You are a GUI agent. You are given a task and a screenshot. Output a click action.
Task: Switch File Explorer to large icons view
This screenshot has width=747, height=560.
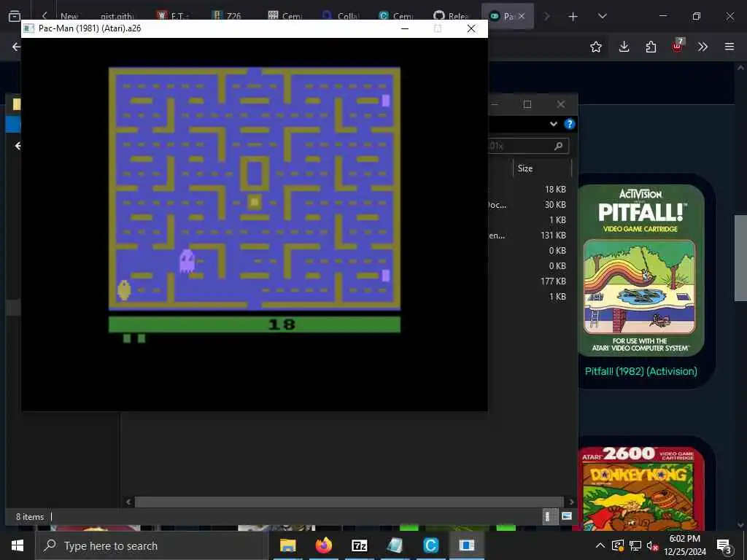tap(566, 517)
